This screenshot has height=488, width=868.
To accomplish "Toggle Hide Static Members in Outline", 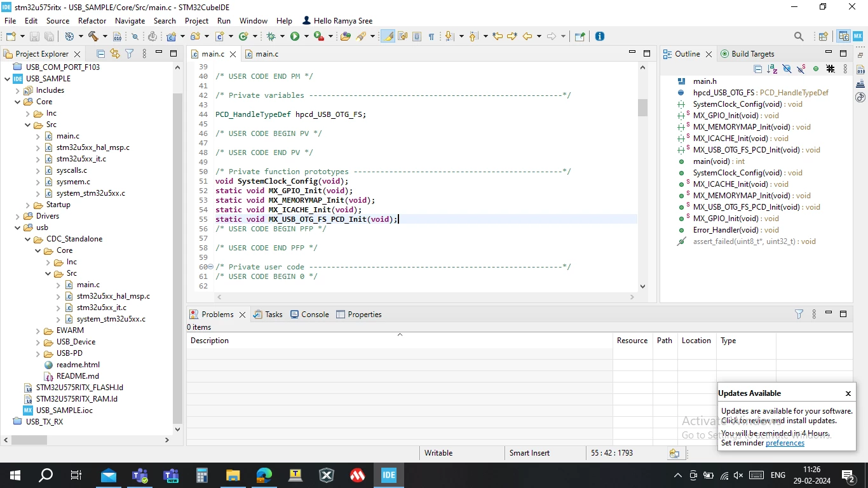I will (801, 69).
